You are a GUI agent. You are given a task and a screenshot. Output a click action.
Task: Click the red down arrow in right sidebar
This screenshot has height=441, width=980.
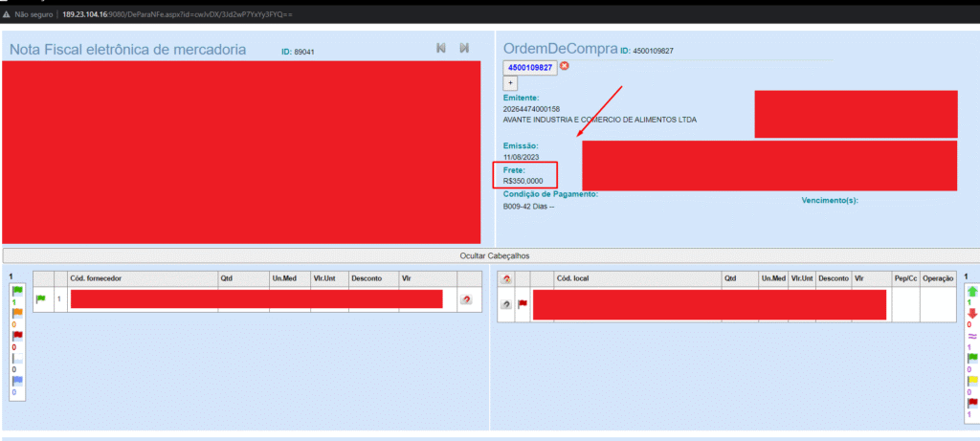tap(972, 314)
